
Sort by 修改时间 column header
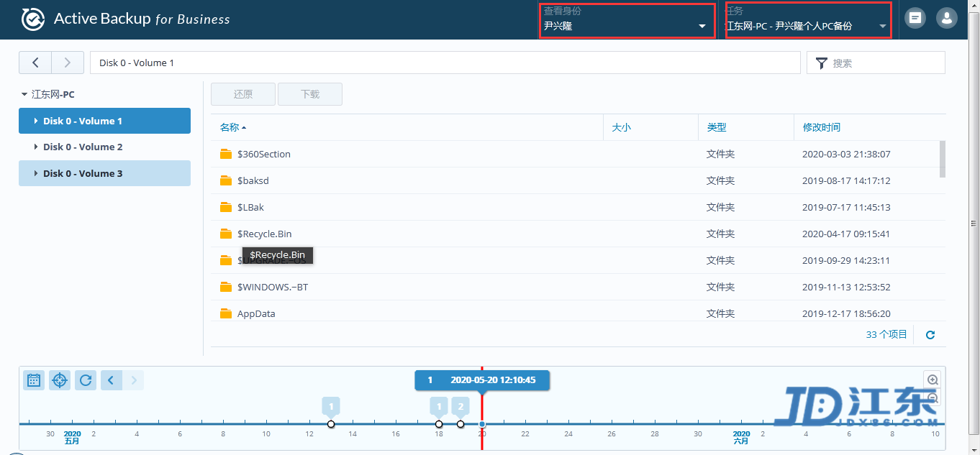(x=869, y=127)
